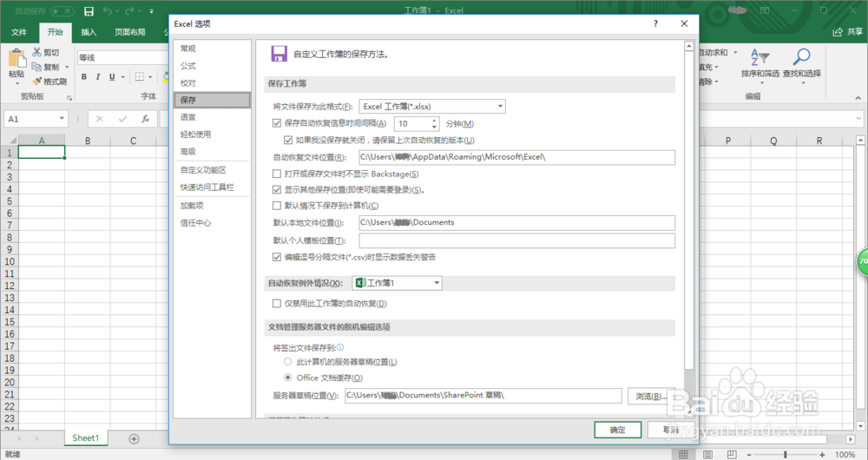Click the Share icon in ribbon
This screenshot has height=460, width=868.
tap(838, 32)
